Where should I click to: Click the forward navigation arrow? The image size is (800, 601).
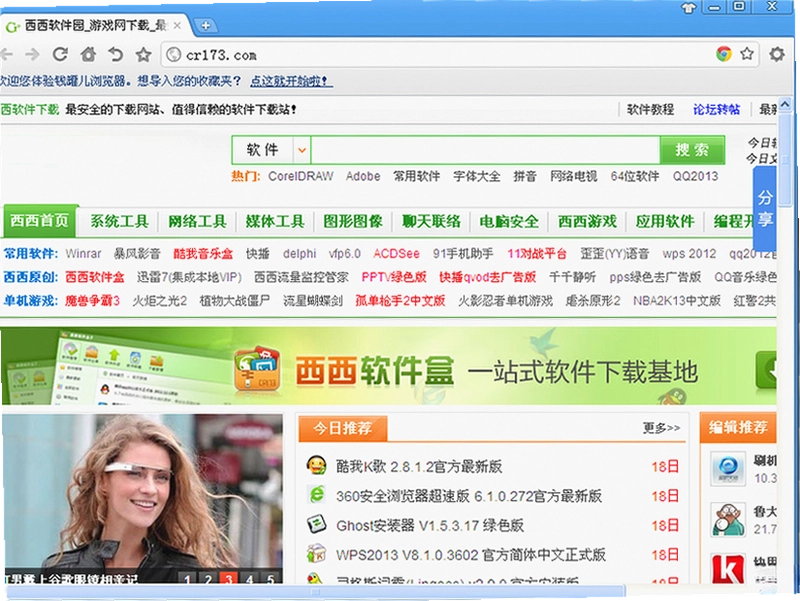[33, 54]
